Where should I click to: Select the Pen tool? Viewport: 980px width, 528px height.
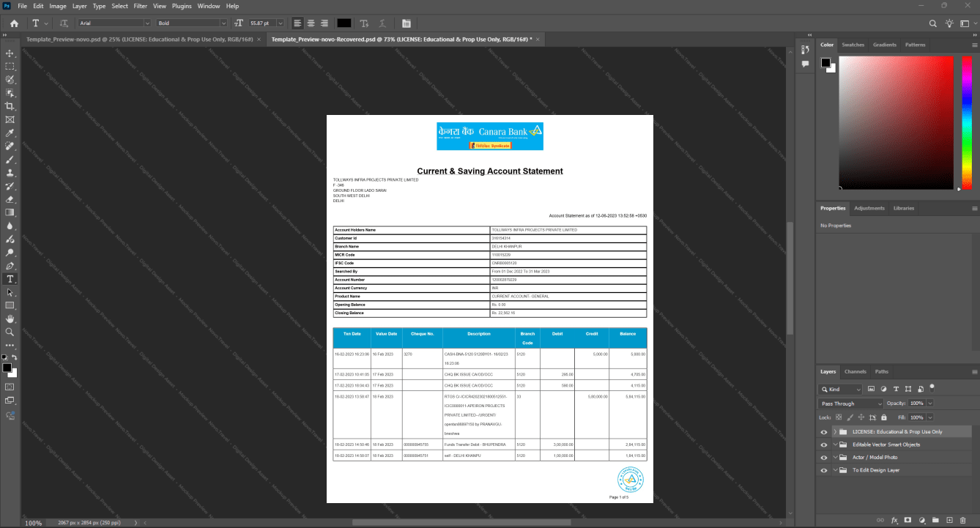click(x=10, y=266)
